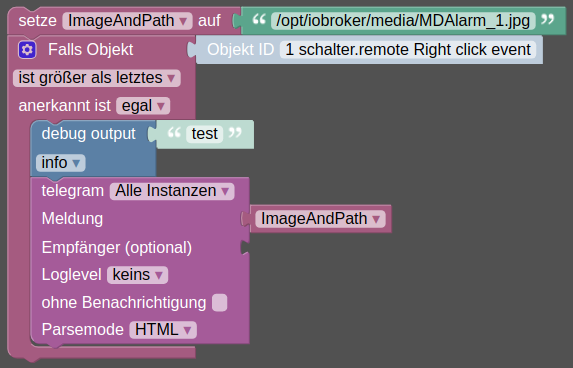Click the opening quote icon before test

pos(174,132)
